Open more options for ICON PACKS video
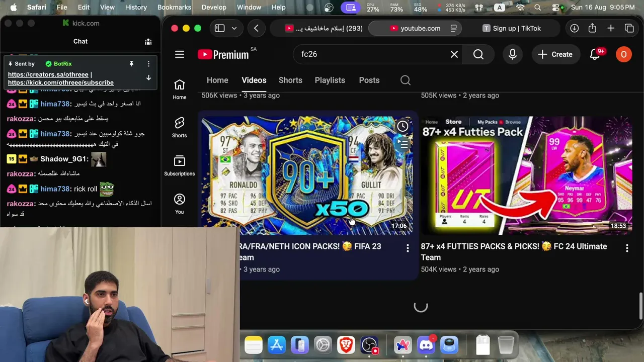 point(408,248)
